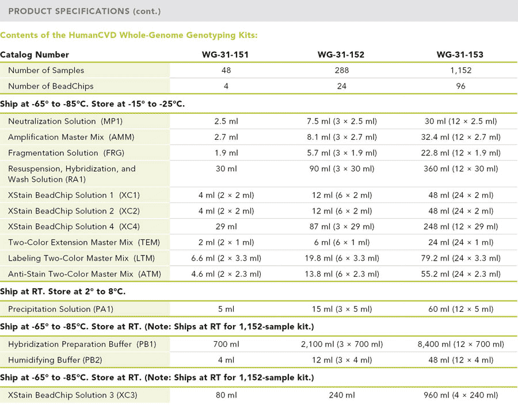Viewport: 518px width, 420px height.
Task: Select the 60 ml (12 × 5 ml) cell
Action: pos(461,309)
